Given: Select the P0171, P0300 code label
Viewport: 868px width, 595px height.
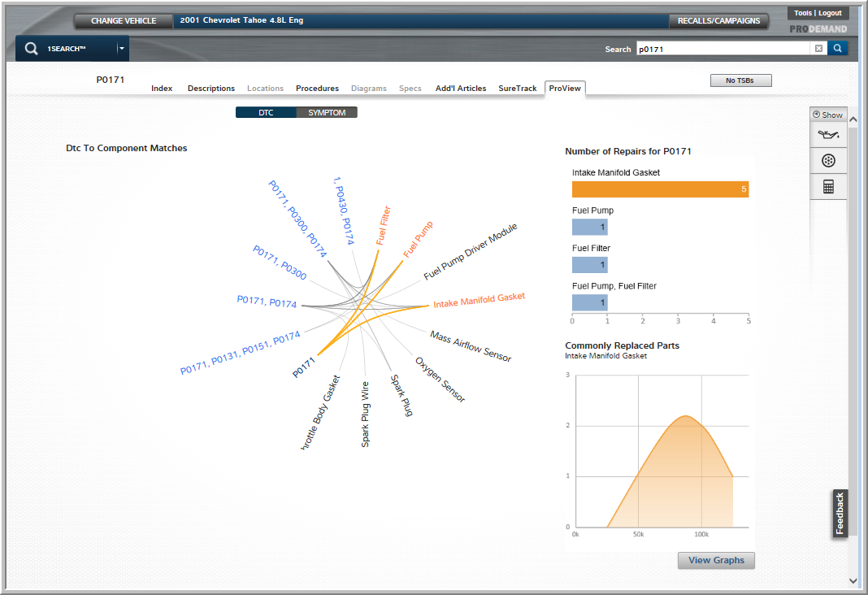Looking at the screenshot, I should [280, 263].
